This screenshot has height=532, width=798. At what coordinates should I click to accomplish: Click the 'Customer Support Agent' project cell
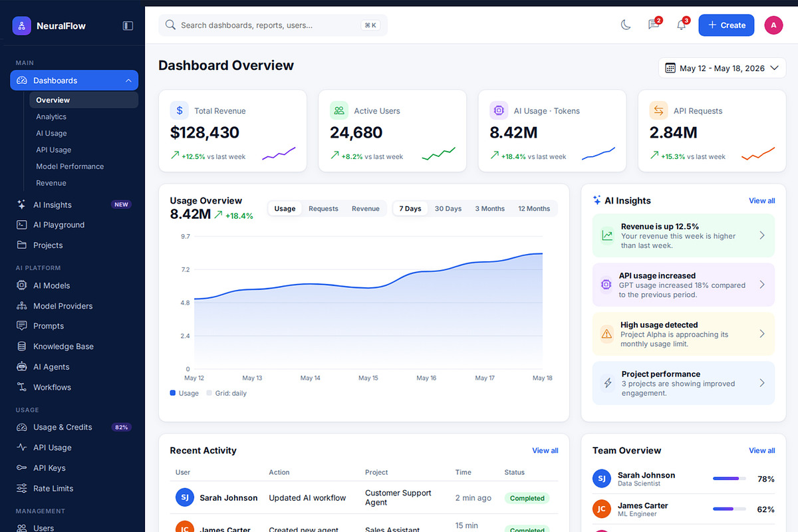(x=398, y=497)
